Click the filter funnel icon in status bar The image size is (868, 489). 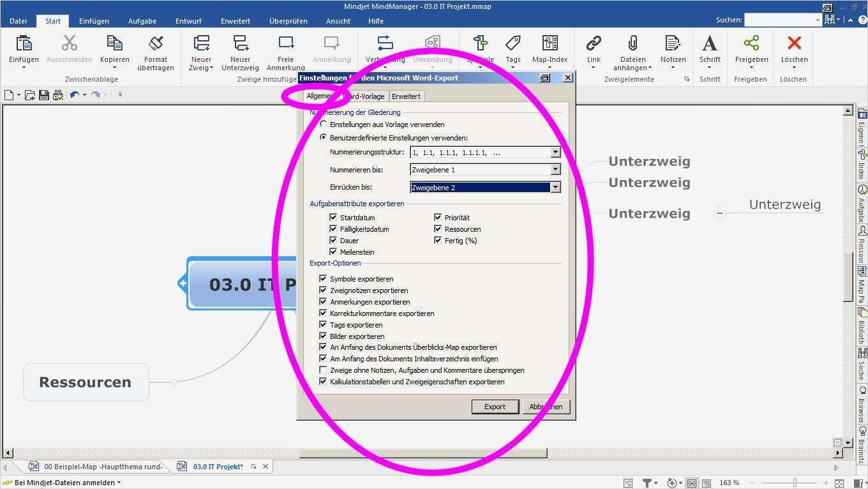coord(647,483)
